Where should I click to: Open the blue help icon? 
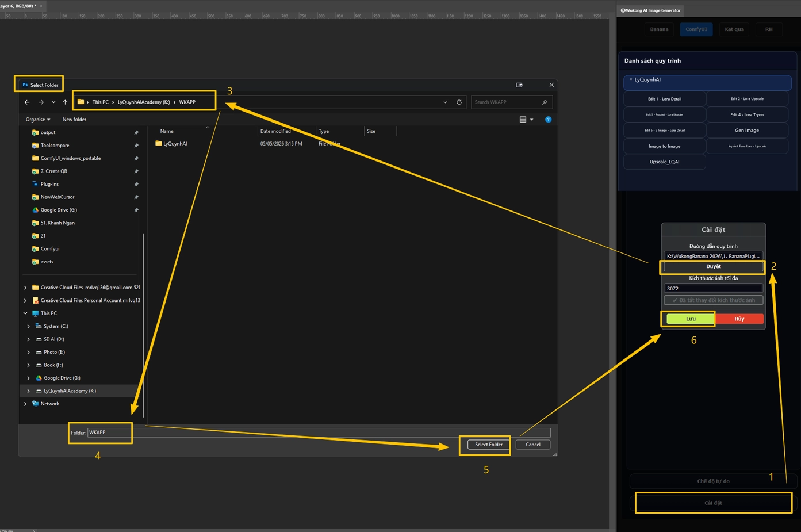(x=548, y=120)
